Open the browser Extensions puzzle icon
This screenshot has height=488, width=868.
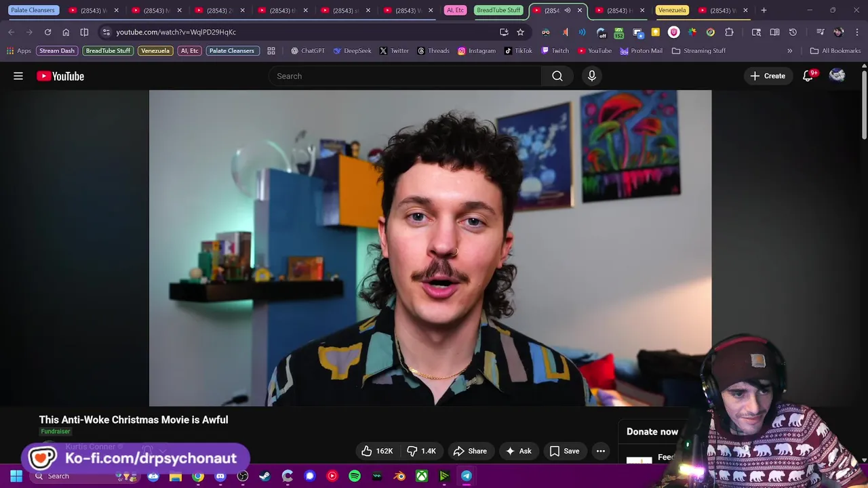729,32
